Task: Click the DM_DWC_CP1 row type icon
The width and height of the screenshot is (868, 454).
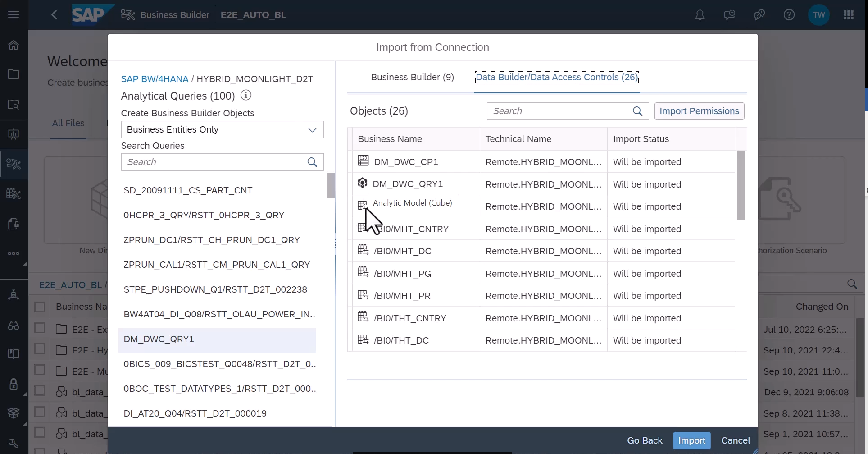Action: [x=363, y=161]
